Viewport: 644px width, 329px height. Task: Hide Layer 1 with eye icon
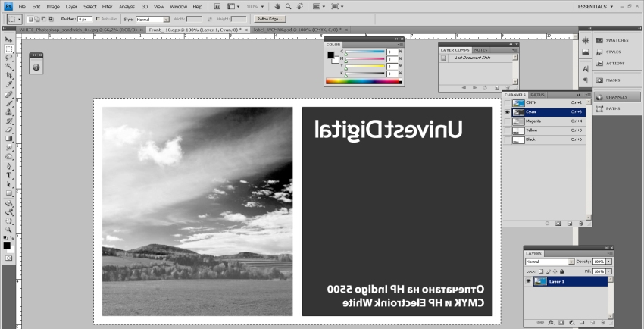click(529, 281)
